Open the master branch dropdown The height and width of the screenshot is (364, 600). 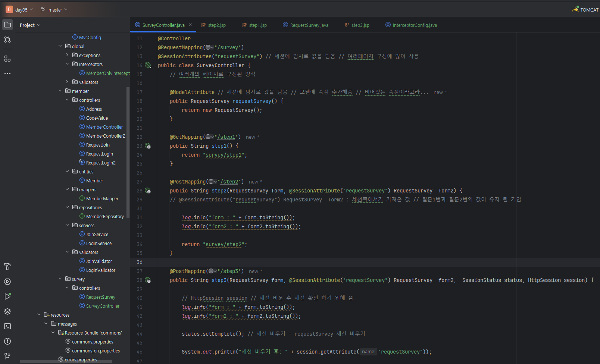click(x=54, y=10)
